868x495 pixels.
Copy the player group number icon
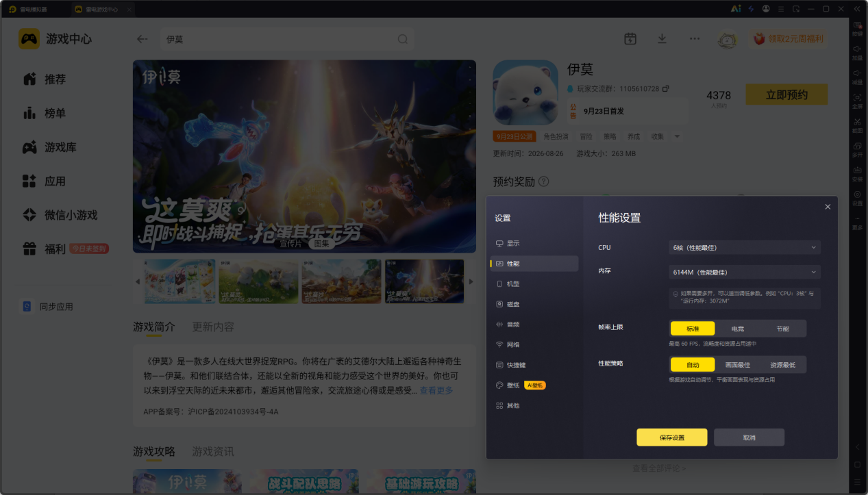click(665, 89)
